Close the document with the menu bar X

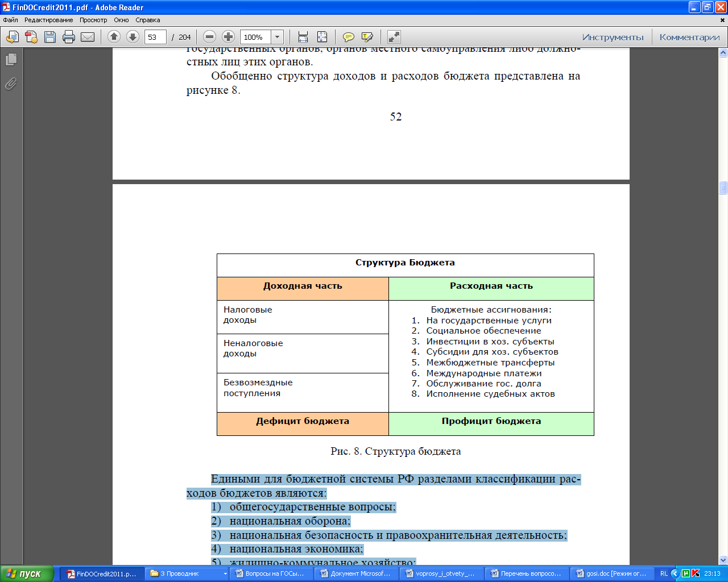click(x=723, y=20)
